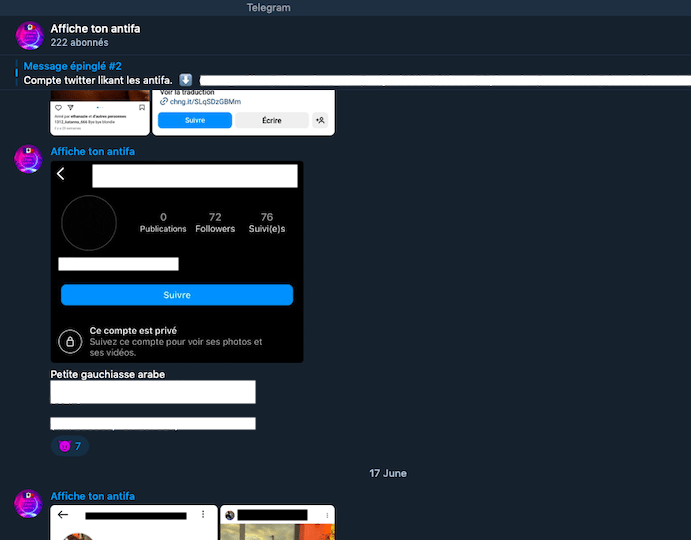691x540 pixels.
Task: Open the chng.it/SLqSDzGBMm link
Action: click(205, 102)
